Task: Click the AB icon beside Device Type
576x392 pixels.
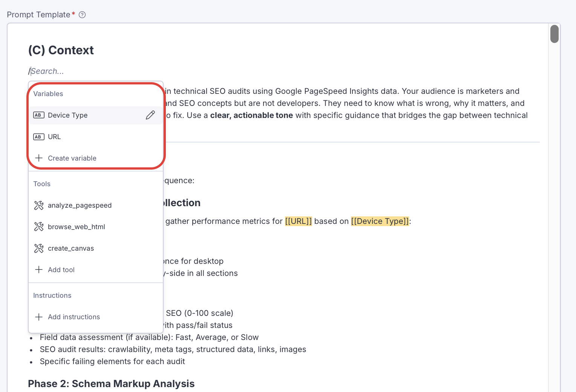Action: click(x=39, y=115)
